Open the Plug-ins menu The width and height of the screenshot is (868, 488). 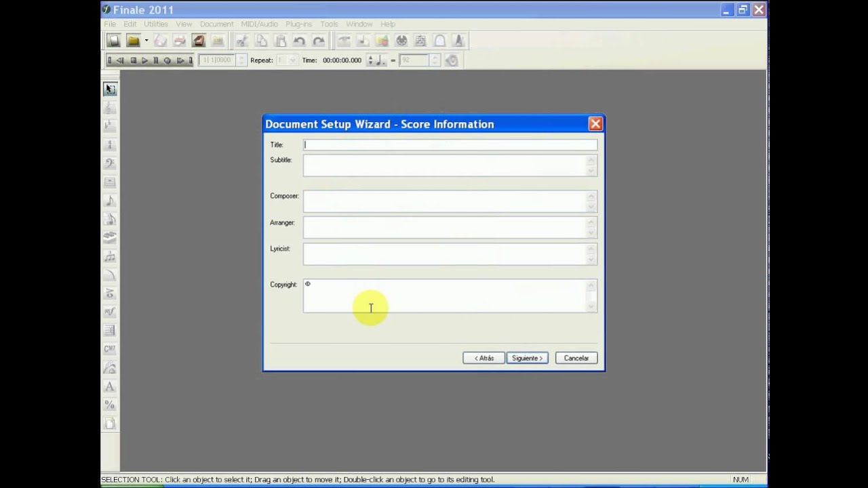pyautogui.click(x=299, y=24)
